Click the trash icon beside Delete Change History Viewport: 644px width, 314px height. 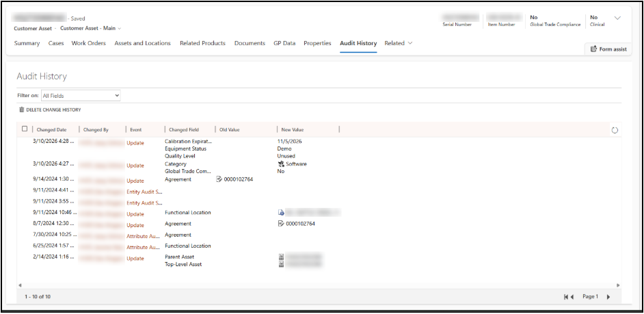pyautogui.click(x=21, y=109)
